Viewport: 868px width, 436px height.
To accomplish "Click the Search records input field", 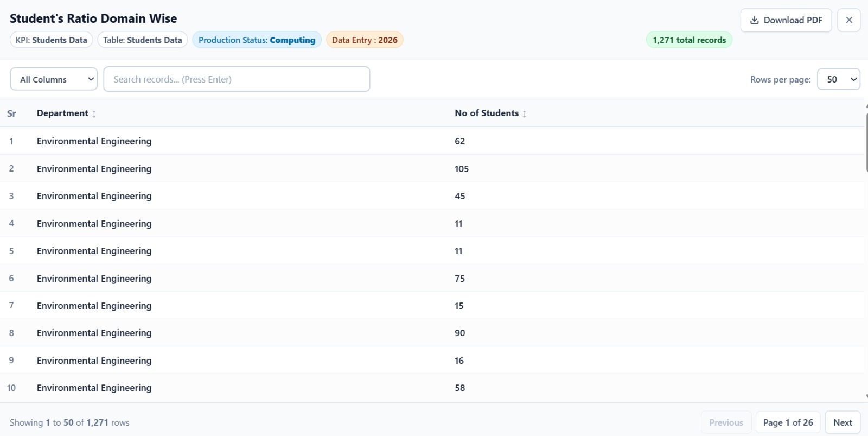I will click(x=237, y=79).
